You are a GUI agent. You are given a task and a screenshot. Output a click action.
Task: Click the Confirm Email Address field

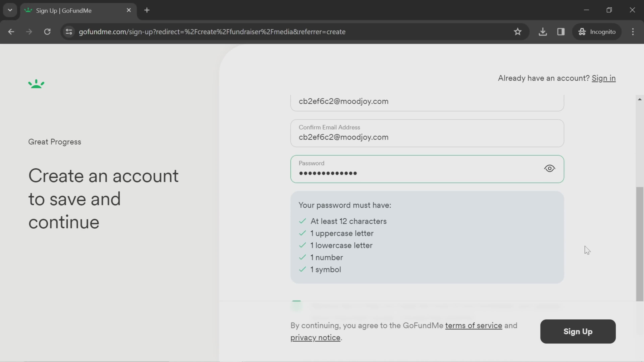pos(427,133)
